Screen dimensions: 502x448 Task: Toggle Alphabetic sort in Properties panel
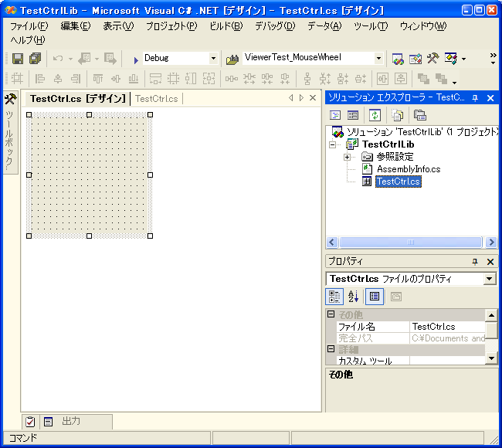(353, 297)
